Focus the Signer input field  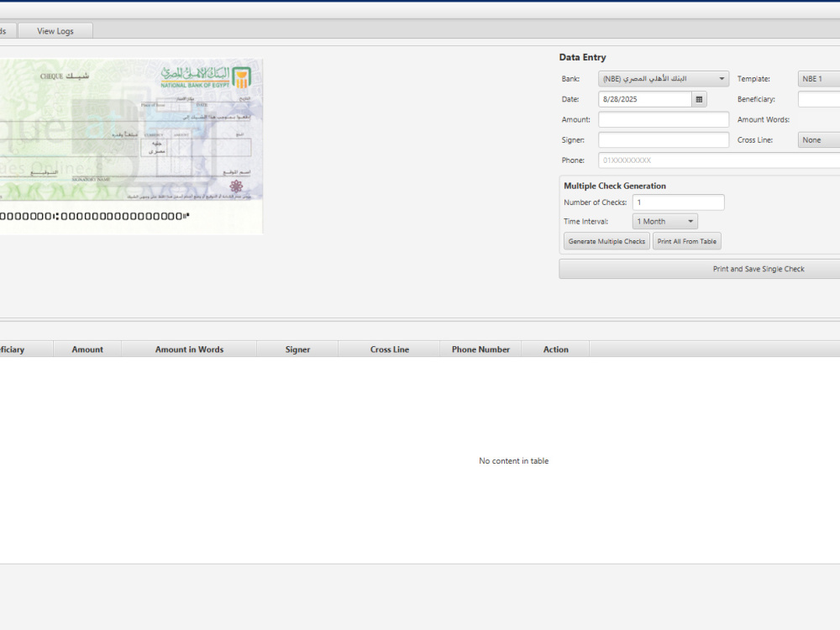664,139
